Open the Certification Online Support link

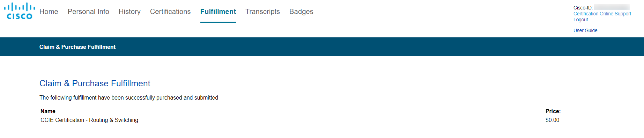602,14
